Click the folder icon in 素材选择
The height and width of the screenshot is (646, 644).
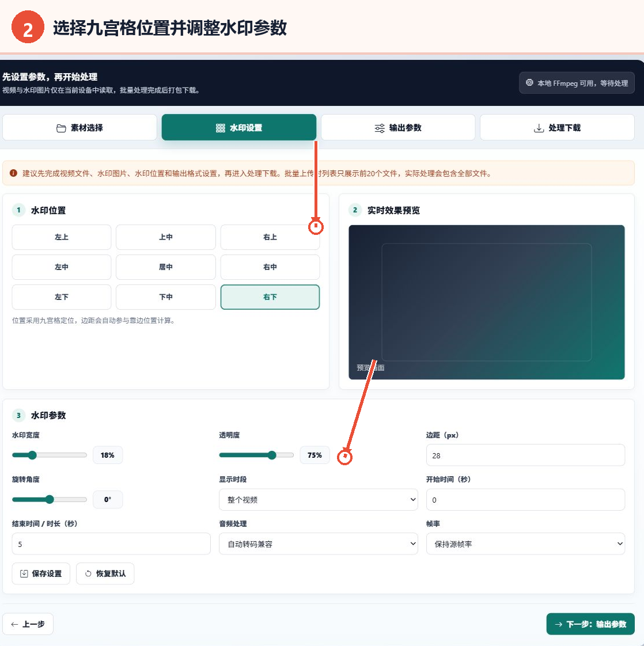click(61, 128)
